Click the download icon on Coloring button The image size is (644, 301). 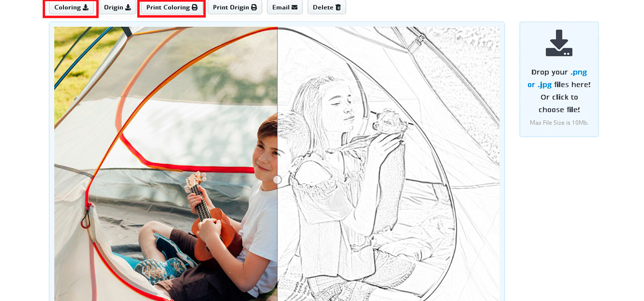86,8
